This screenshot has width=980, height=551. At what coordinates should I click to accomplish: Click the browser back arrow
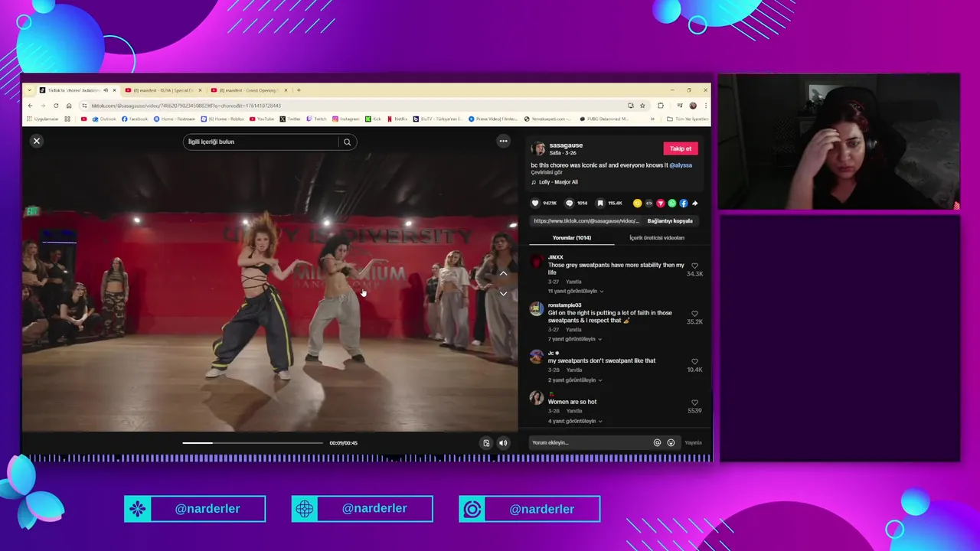[x=30, y=106]
